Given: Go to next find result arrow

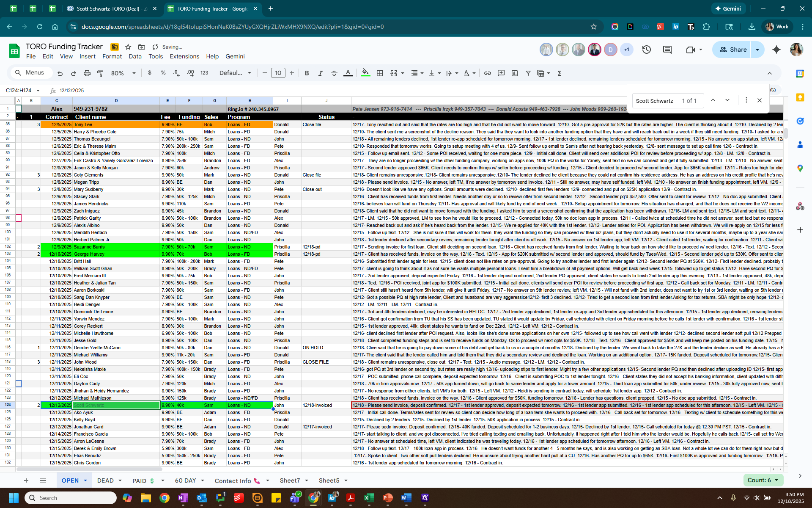Looking at the screenshot, I should [727, 100].
